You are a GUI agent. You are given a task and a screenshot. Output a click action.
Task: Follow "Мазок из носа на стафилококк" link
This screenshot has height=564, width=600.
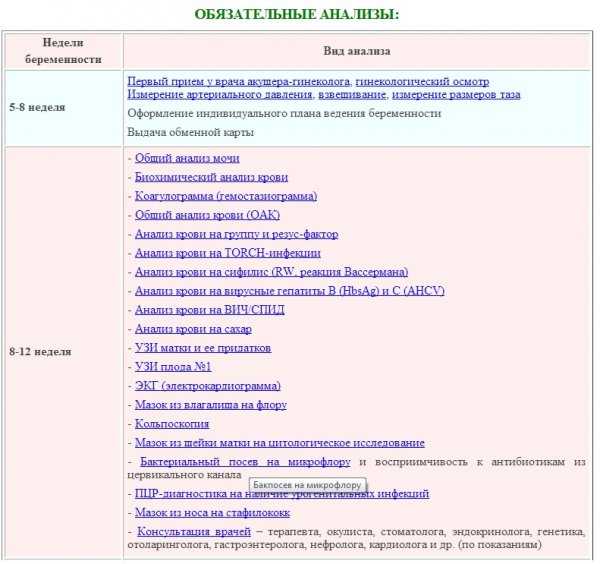point(212,513)
